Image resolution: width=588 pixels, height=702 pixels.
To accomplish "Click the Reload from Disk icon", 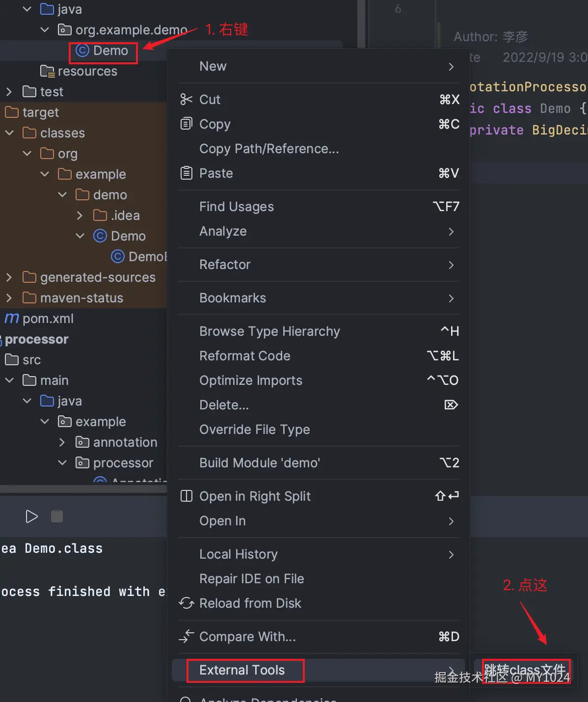I will coord(187,603).
